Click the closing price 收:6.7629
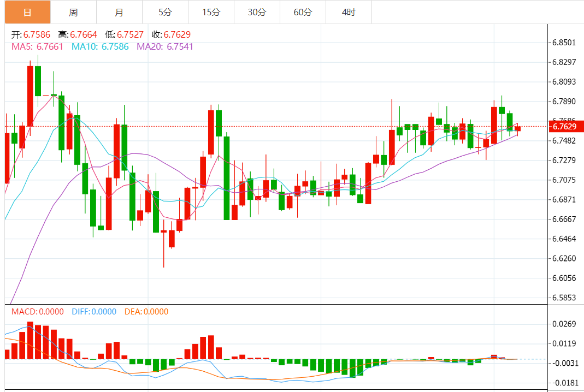584x392 pixels. [x=171, y=34]
